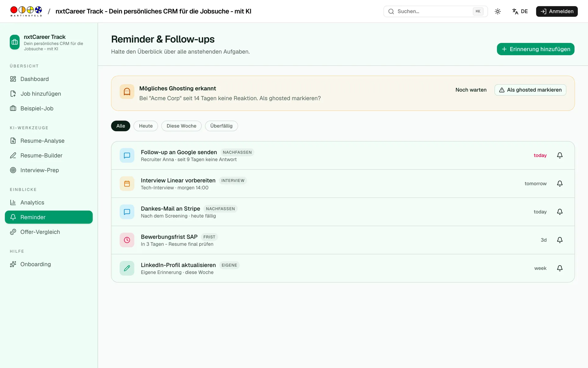Click the Job hinzufügen file-plus icon
This screenshot has width=588, height=368.
click(13, 94)
